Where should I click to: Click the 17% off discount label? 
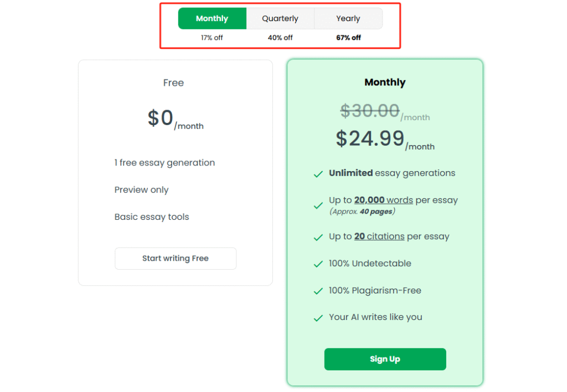tap(212, 38)
